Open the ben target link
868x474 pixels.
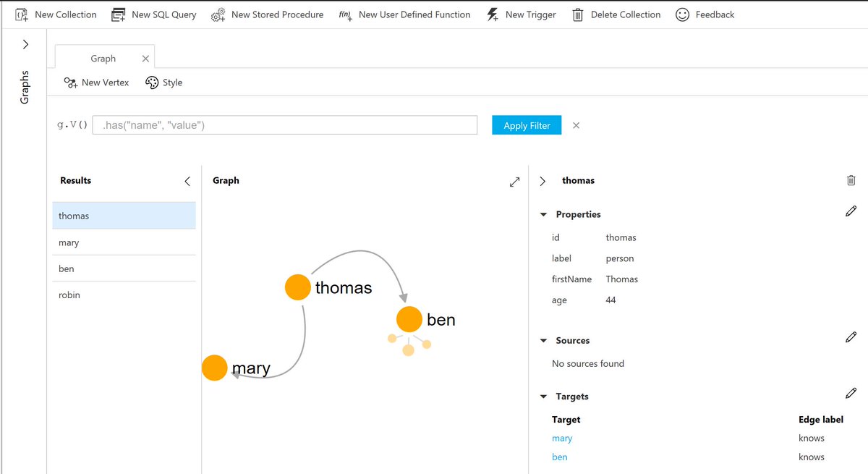point(560,457)
